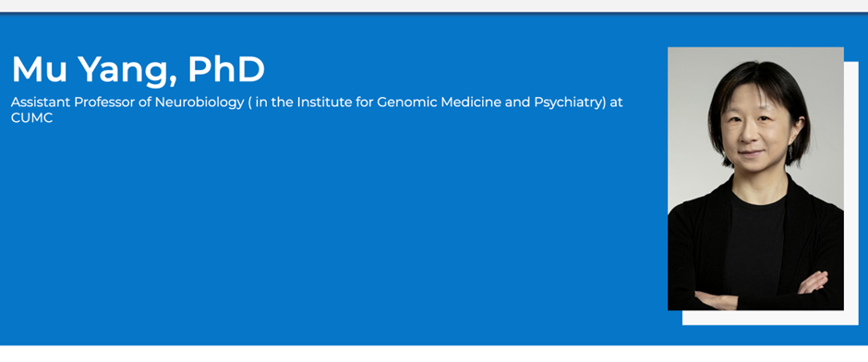Click the word "Mu" in the heading

[x=39, y=69]
